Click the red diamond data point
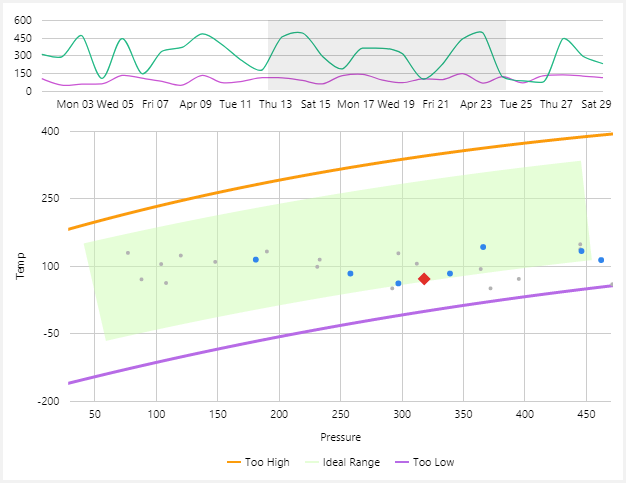The width and height of the screenshot is (626, 483). (424, 279)
